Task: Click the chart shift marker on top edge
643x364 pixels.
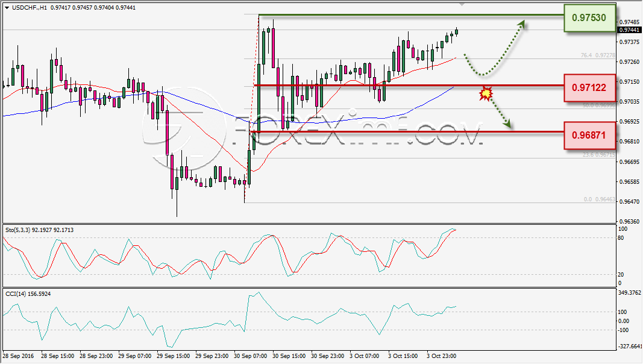Action: [462, 4]
